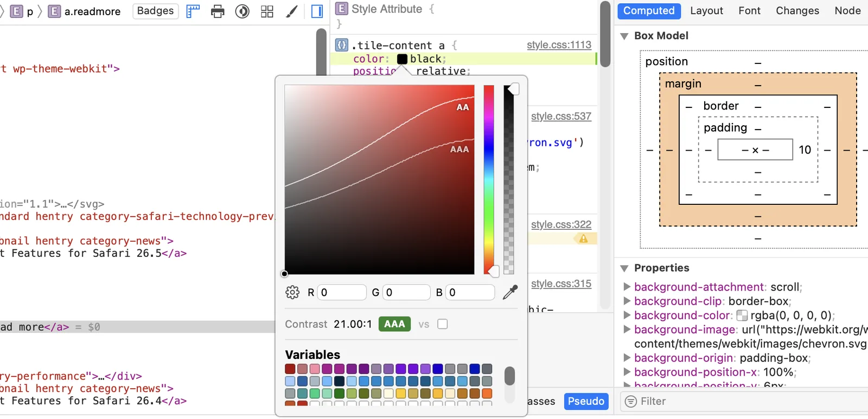This screenshot has width=868, height=419.
Task: Click the print styles printer icon
Action: pos(218,11)
